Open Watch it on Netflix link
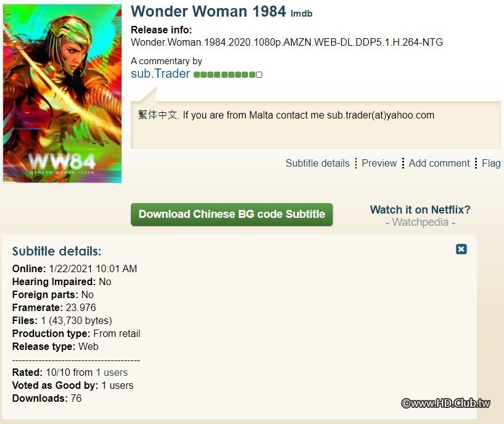Viewport: 504px width, 424px height. [x=420, y=210]
